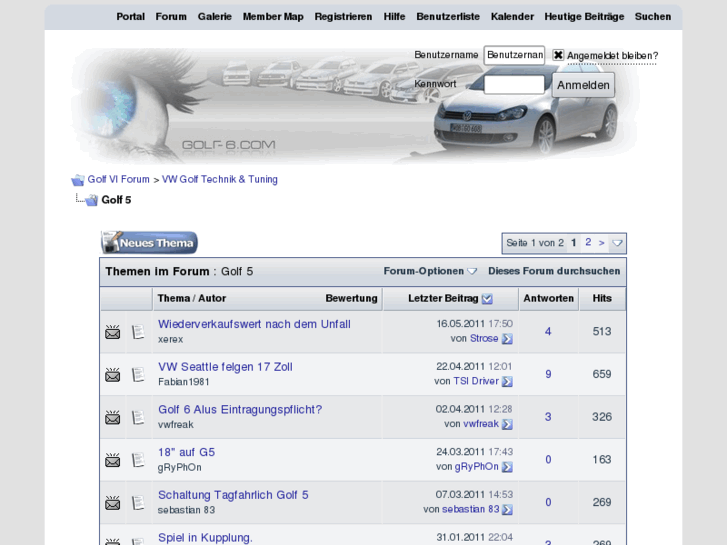Click document icon for VW Seattle felgen thread
The width and height of the screenshot is (727, 545).
click(138, 374)
